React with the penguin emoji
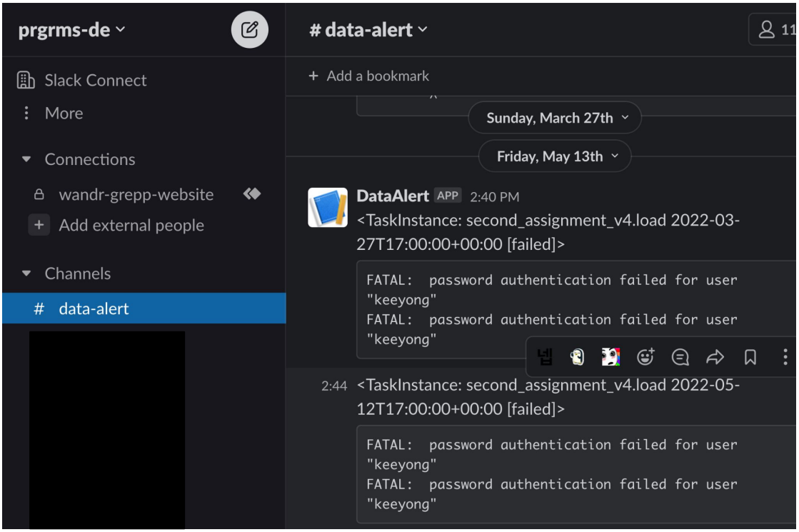This screenshot has height=532, width=799. coord(578,357)
